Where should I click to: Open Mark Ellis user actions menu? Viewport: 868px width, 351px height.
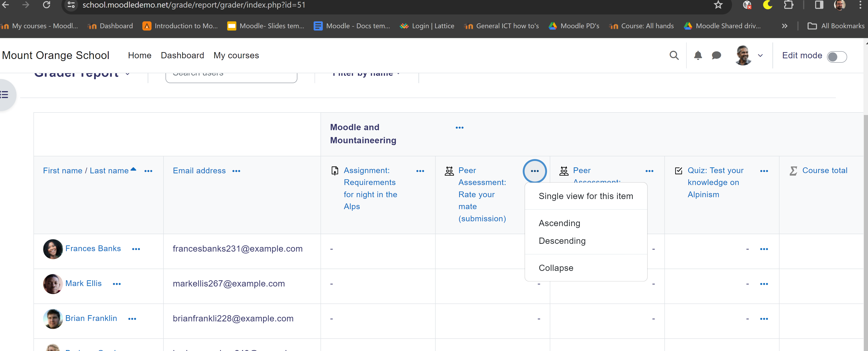(x=117, y=284)
